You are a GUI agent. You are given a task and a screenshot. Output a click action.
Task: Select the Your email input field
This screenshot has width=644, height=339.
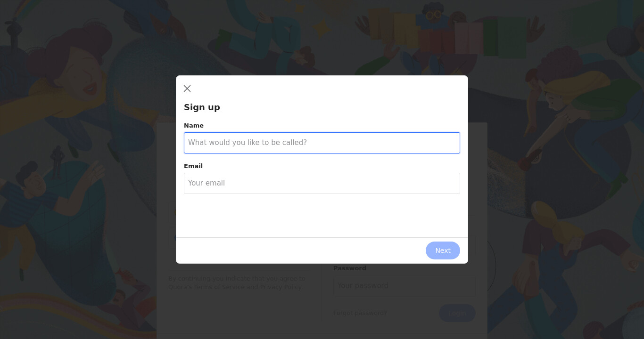322,183
